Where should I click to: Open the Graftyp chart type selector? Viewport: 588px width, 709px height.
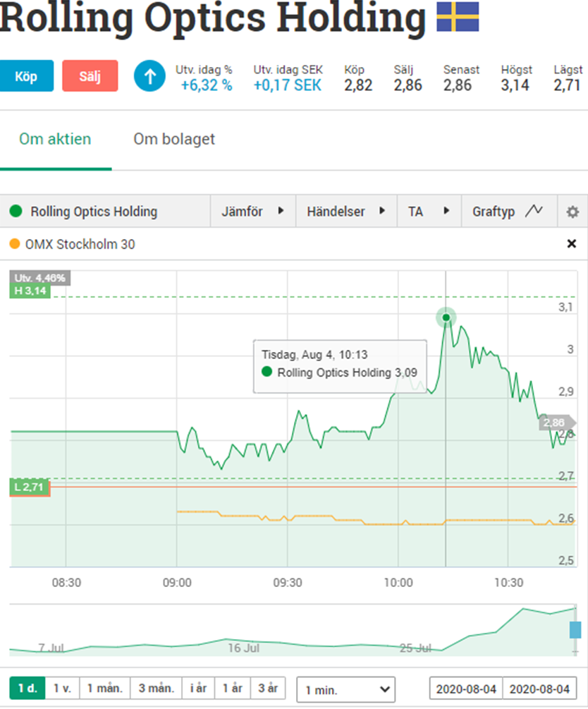click(x=509, y=211)
